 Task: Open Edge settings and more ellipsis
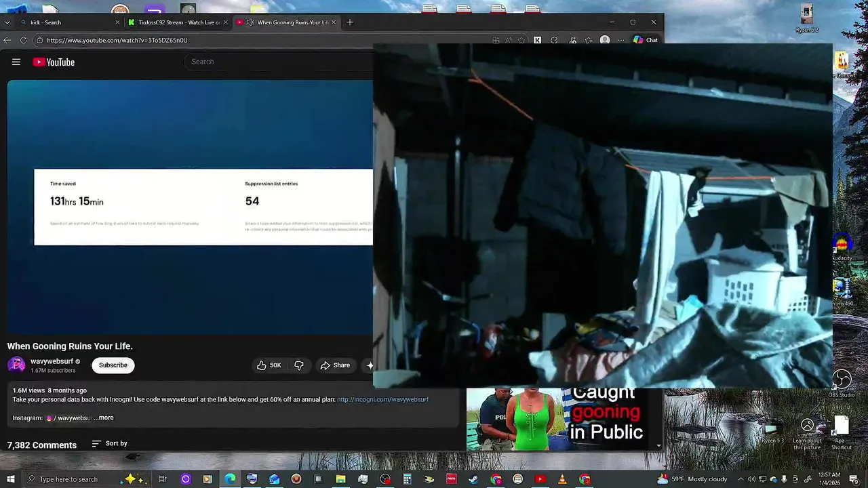point(620,40)
